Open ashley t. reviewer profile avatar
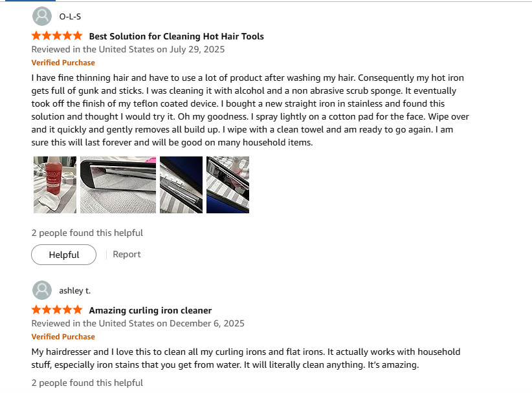Screen dimensions: 532x393 [42, 290]
